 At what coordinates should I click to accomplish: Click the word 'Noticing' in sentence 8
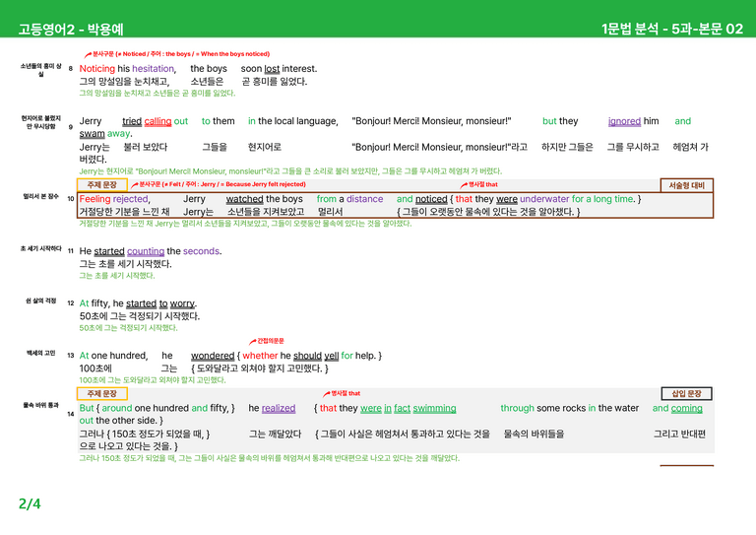[x=96, y=69]
